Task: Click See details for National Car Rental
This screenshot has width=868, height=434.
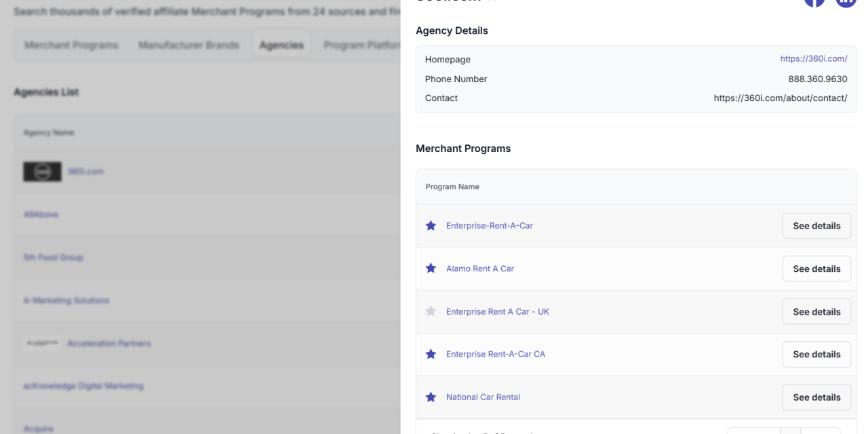Action: point(816,397)
